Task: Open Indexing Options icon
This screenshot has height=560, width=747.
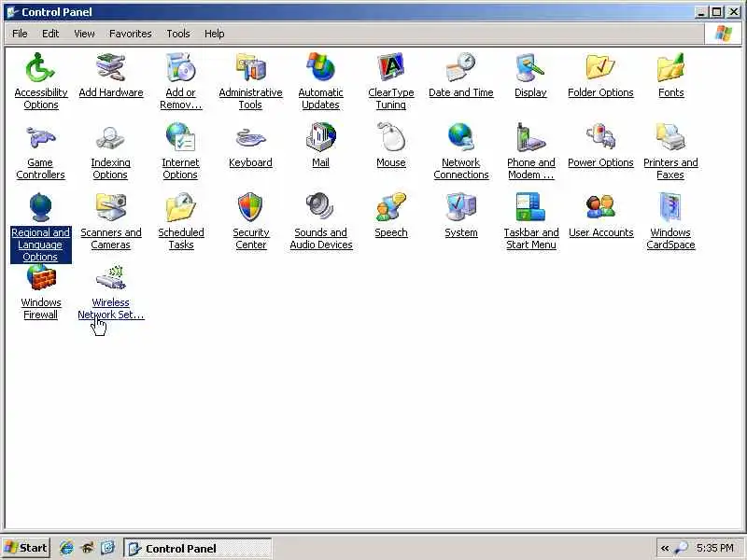Action: [110, 137]
